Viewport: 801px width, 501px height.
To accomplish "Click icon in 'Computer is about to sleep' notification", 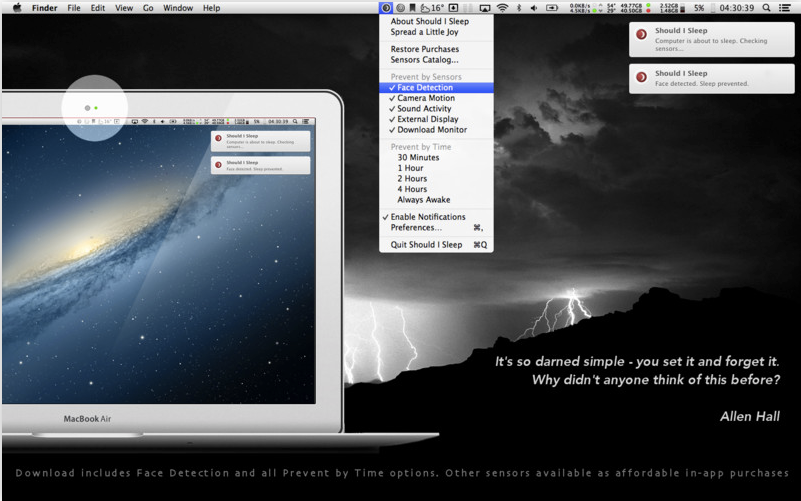I will point(641,34).
